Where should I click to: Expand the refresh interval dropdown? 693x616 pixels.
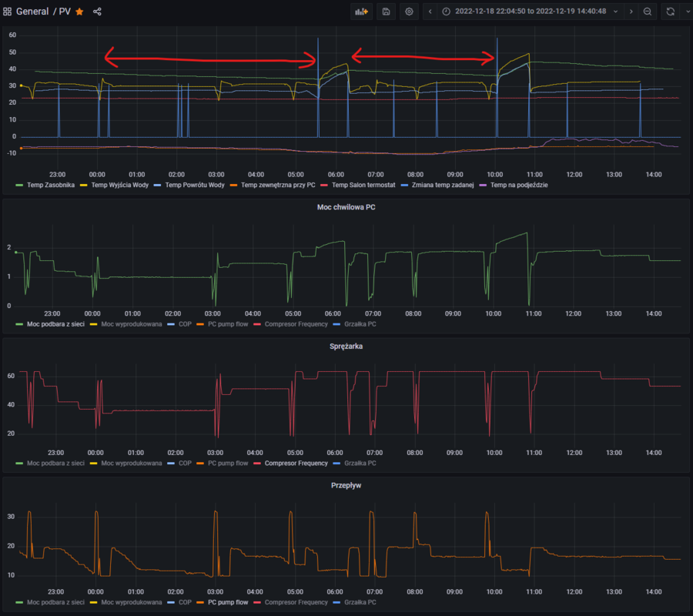[685, 12]
